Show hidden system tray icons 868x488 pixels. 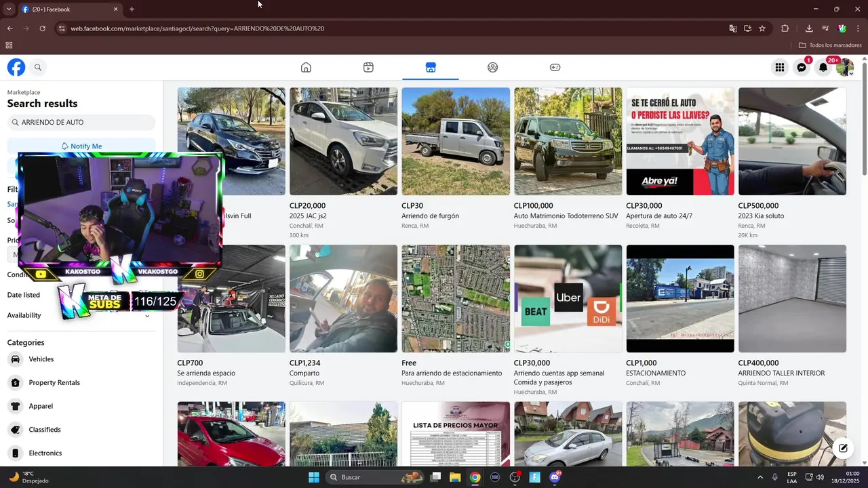tap(759, 477)
